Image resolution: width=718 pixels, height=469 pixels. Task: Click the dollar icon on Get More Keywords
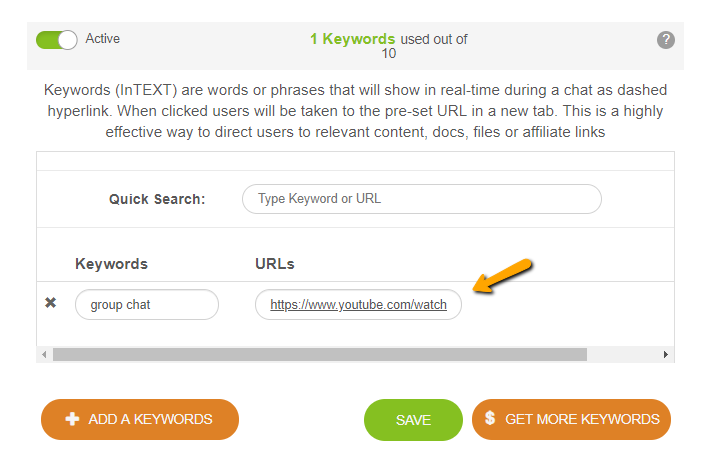pos(490,419)
